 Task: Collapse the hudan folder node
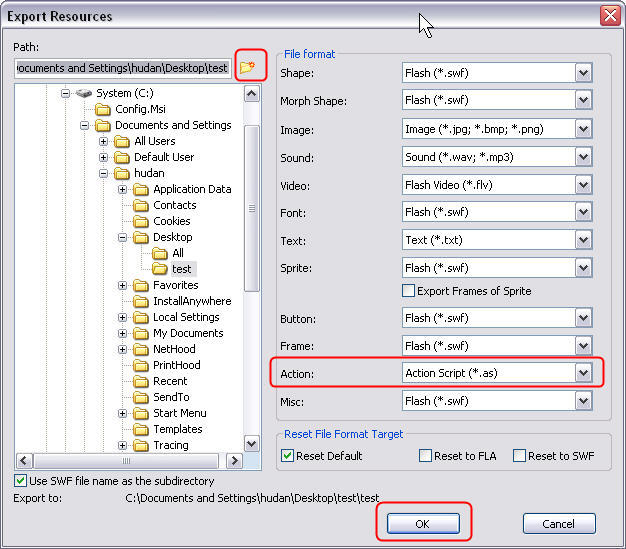[x=103, y=173]
